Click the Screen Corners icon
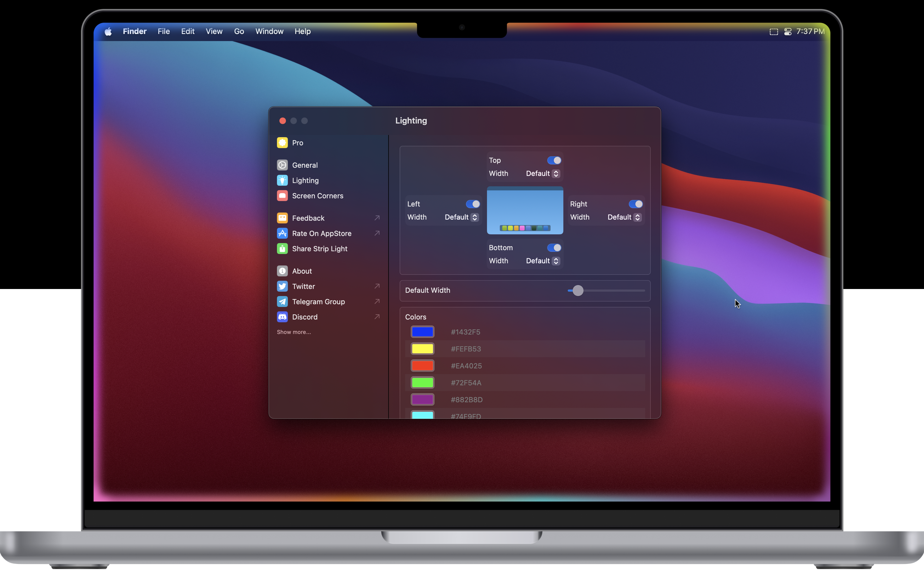 click(282, 195)
